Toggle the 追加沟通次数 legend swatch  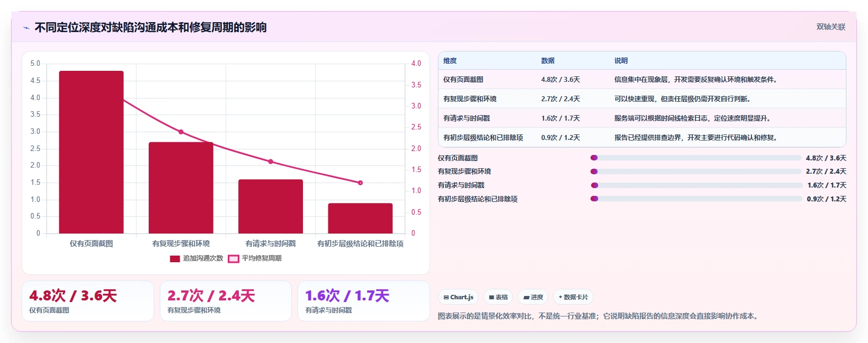click(175, 258)
